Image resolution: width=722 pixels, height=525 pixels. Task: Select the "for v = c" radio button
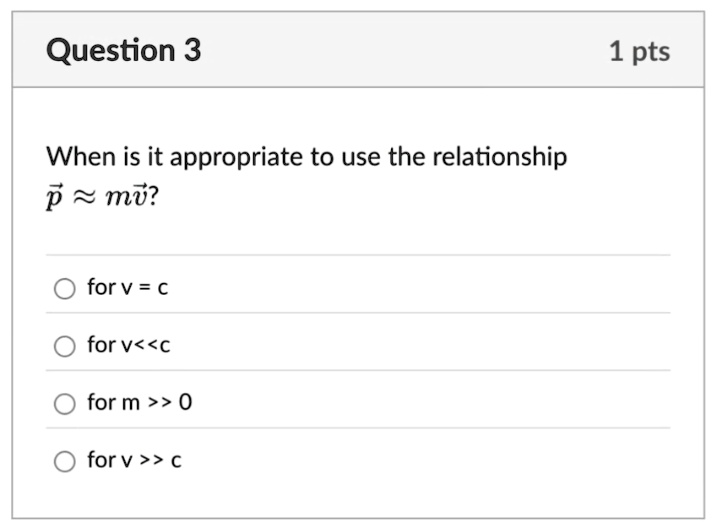(x=64, y=289)
